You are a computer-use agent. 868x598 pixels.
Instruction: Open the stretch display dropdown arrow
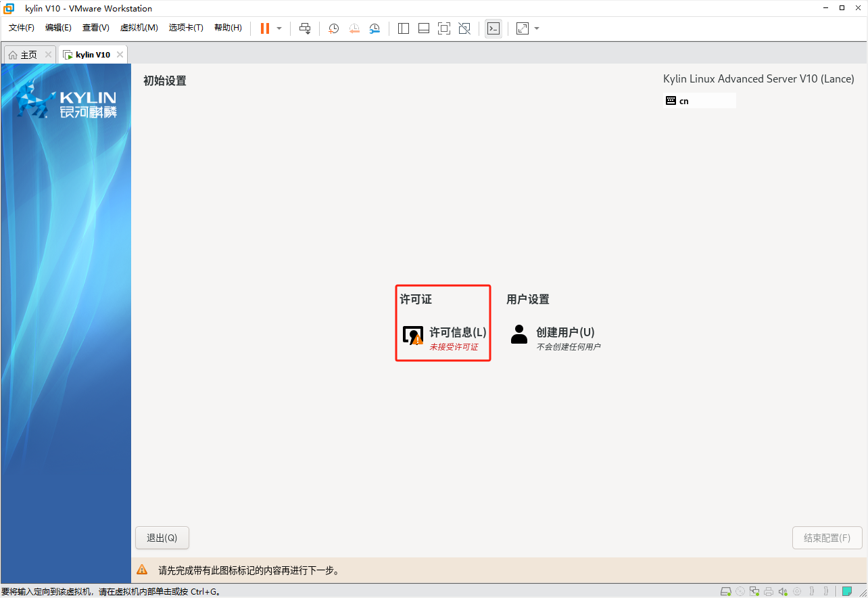click(x=537, y=28)
